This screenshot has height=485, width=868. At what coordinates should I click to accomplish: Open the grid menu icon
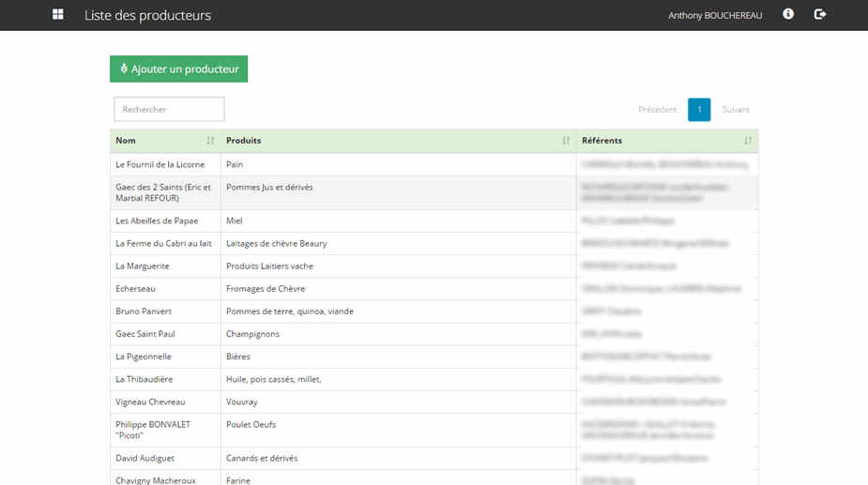click(x=58, y=15)
